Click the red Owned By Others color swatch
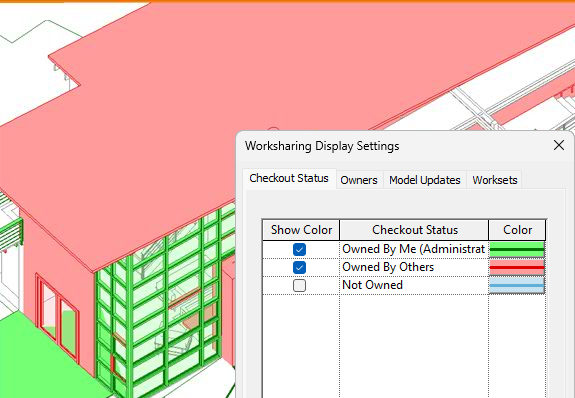 (x=517, y=267)
